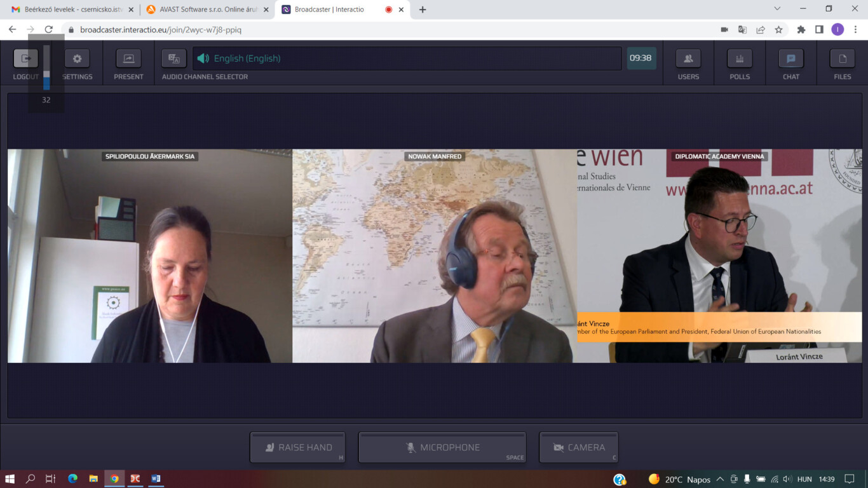
Task: Open the Users list panel
Action: pyautogui.click(x=688, y=58)
